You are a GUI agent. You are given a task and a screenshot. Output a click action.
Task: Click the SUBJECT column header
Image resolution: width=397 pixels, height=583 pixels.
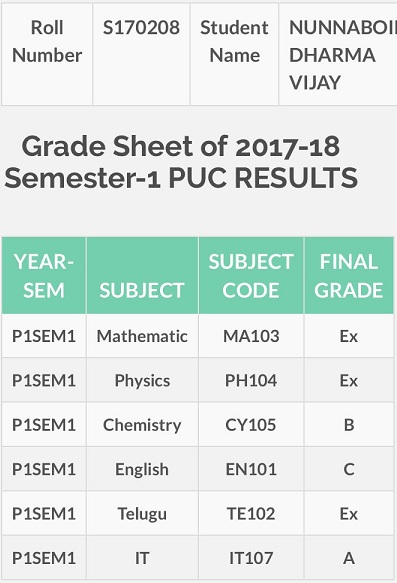(142, 276)
